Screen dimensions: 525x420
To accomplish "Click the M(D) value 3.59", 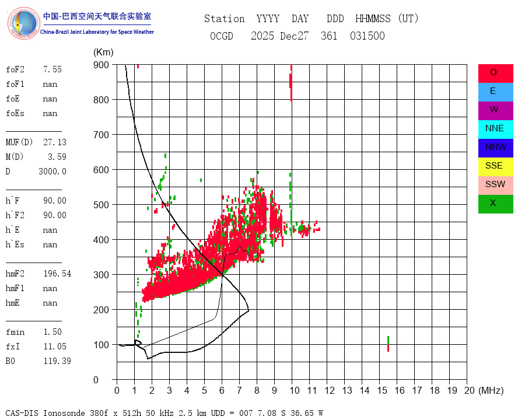I will pos(57,157).
